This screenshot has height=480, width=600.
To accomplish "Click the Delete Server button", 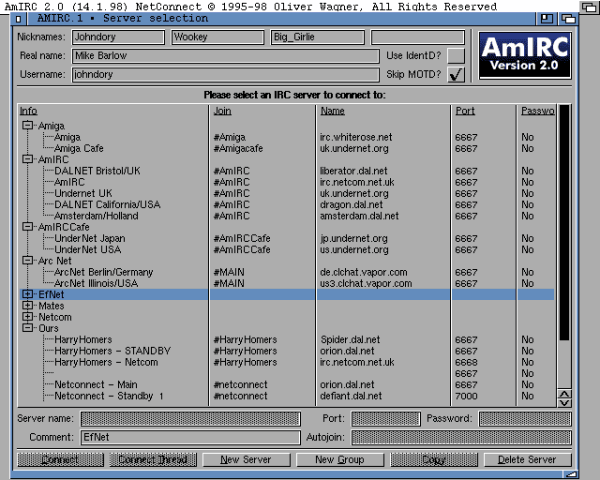I will click(527, 460).
